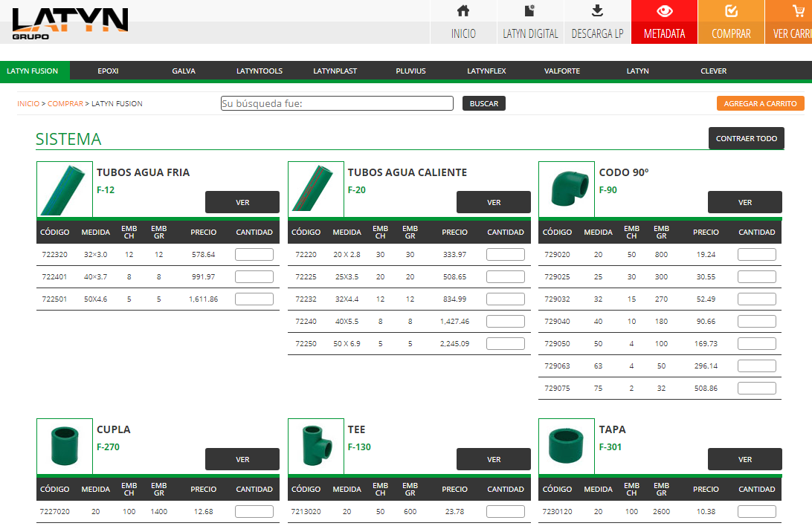The image size is (812, 526).
Task: Switch to the EPOXI category
Action: tap(108, 71)
